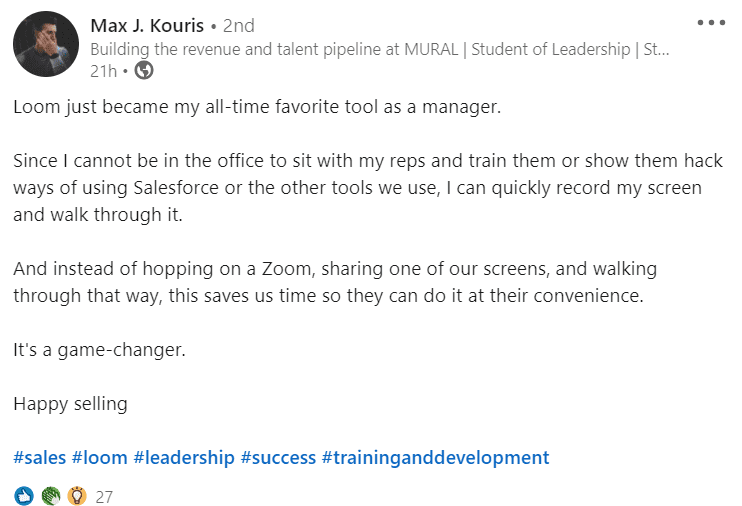Open the #loom hashtag
The image size is (742, 506).
point(100,458)
